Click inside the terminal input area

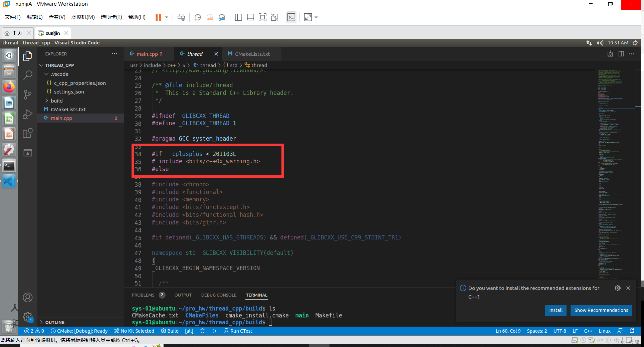coord(300,322)
